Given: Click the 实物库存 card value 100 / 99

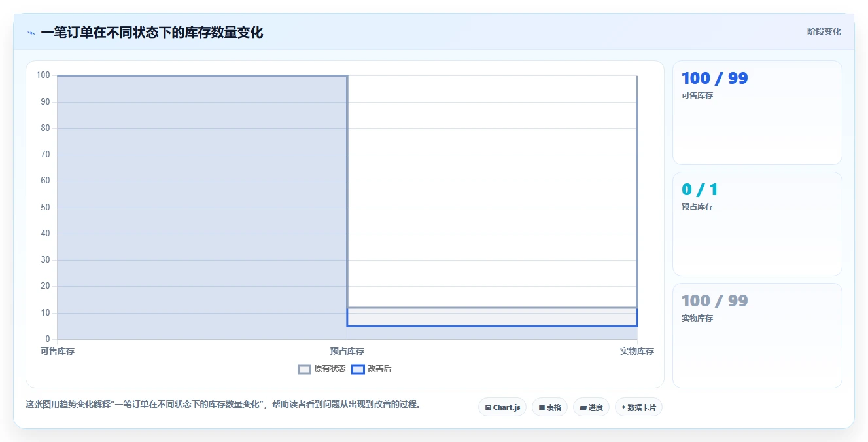Looking at the screenshot, I should [714, 301].
